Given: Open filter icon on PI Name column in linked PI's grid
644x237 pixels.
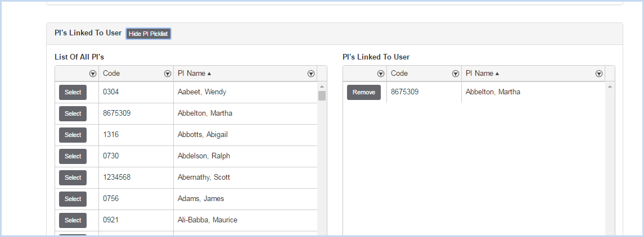Looking at the screenshot, I should 599,74.
